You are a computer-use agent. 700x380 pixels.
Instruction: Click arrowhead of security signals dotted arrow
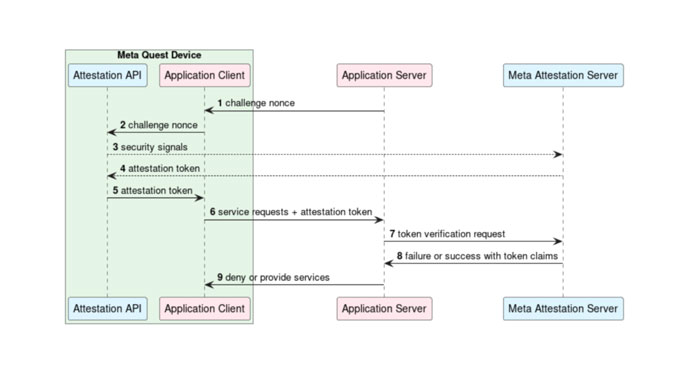coord(558,155)
